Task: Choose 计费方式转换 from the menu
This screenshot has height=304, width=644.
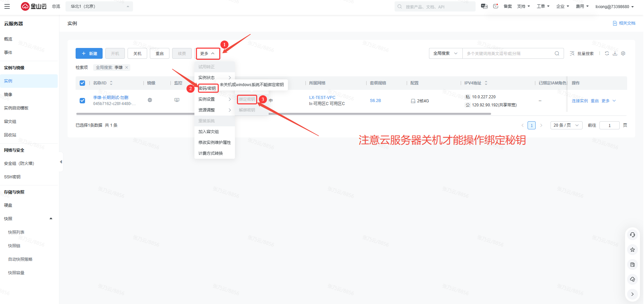Action: tap(215, 153)
